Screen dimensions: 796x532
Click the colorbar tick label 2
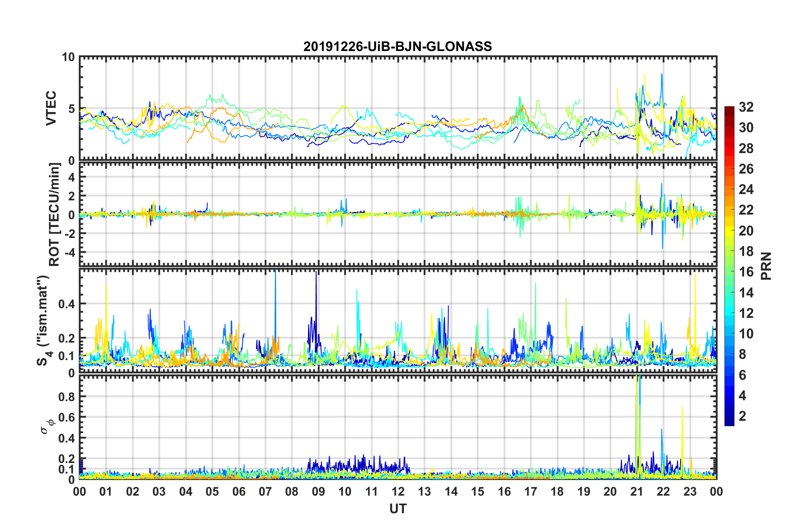(742, 416)
